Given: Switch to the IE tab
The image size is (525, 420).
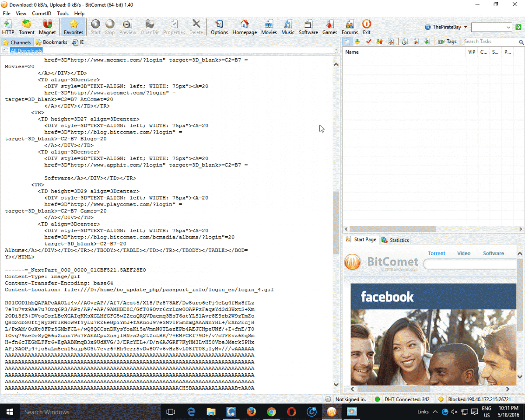Looking at the screenshot, I should [78, 42].
